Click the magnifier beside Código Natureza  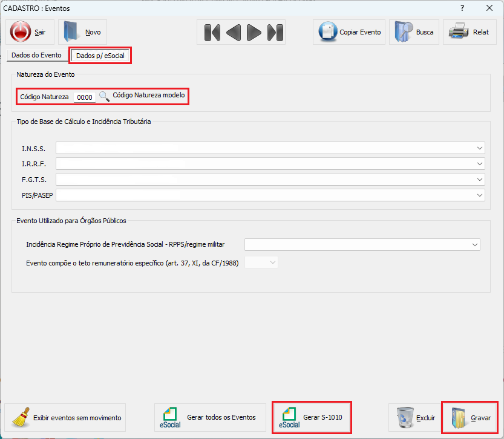click(x=105, y=96)
